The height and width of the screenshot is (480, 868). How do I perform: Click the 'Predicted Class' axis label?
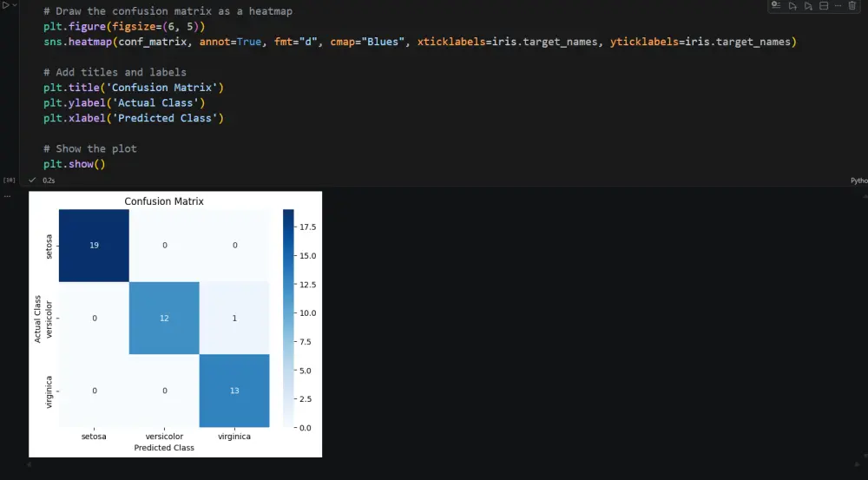click(x=164, y=447)
